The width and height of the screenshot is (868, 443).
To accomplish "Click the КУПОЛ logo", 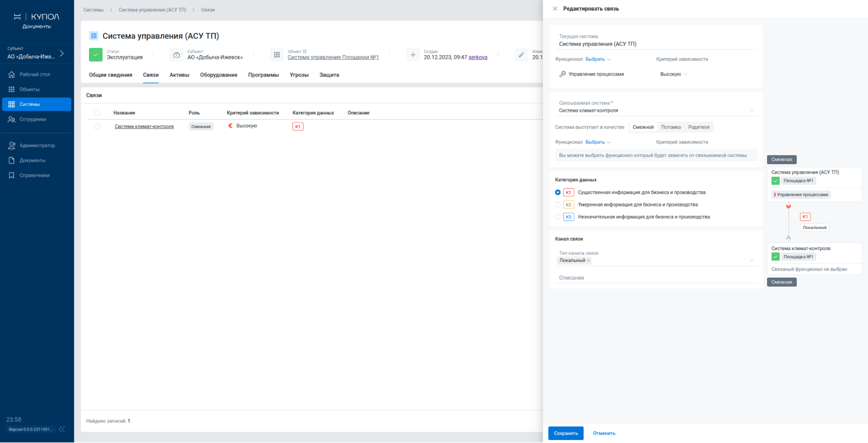I will coord(36,20).
